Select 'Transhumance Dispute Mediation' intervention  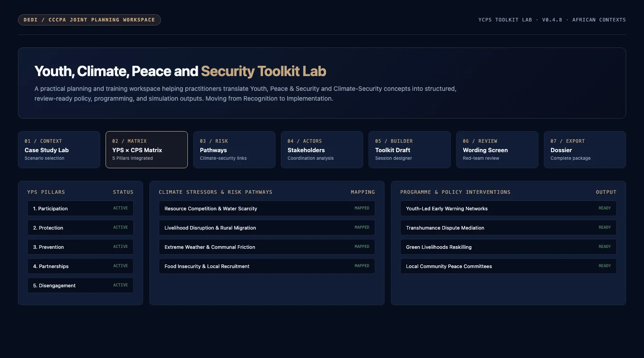pos(508,228)
